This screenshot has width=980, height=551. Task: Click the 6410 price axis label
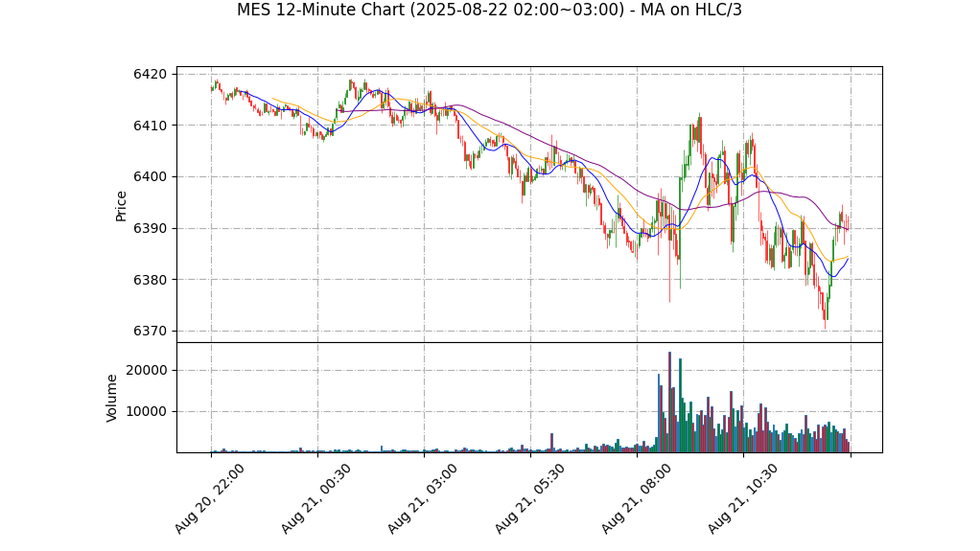[x=150, y=126]
